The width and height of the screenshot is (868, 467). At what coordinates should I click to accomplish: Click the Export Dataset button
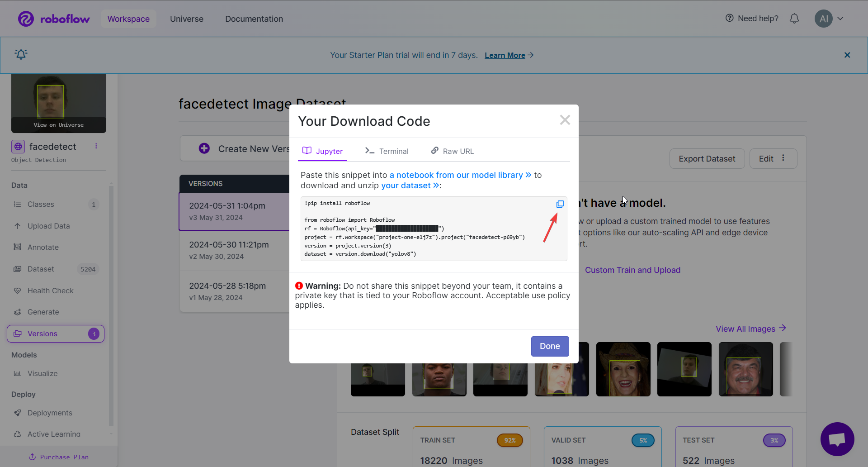coord(707,159)
